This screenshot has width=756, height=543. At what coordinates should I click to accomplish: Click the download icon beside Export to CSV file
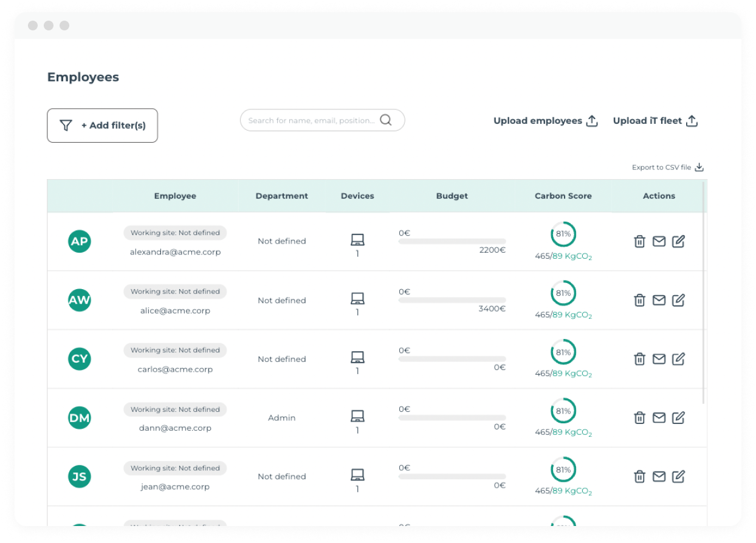click(699, 167)
